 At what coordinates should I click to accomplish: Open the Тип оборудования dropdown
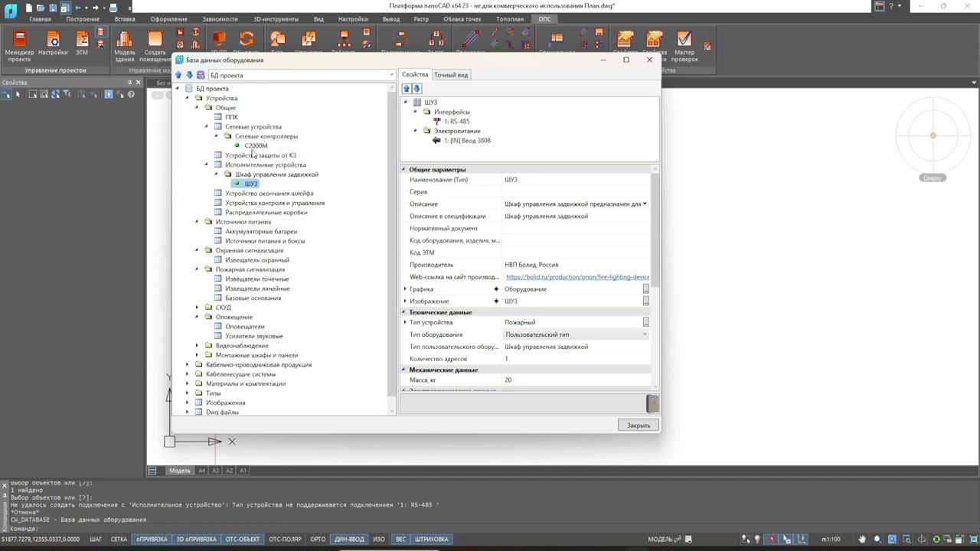[575, 334]
